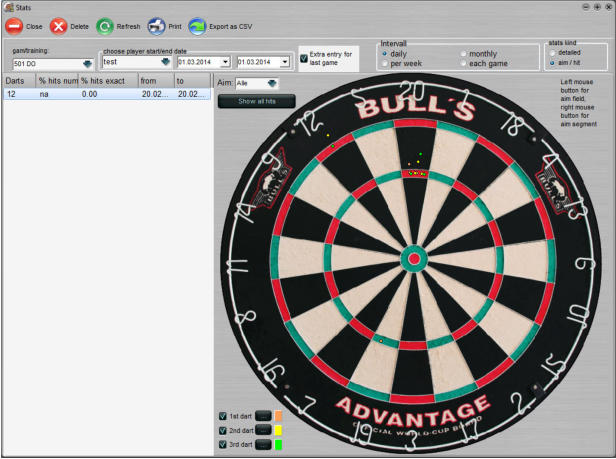
Task: Click the red Close icon
Action: (x=13, y=26)
